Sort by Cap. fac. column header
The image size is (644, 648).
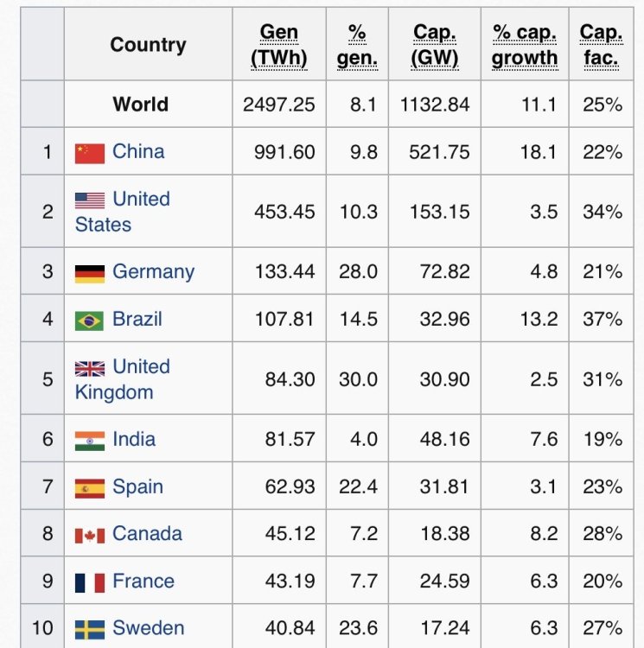601,46
